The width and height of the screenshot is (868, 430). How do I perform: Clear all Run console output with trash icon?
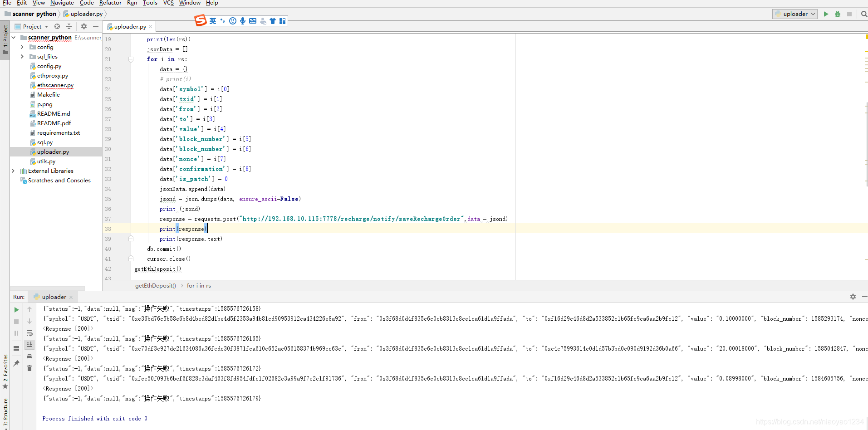point(29,368)
